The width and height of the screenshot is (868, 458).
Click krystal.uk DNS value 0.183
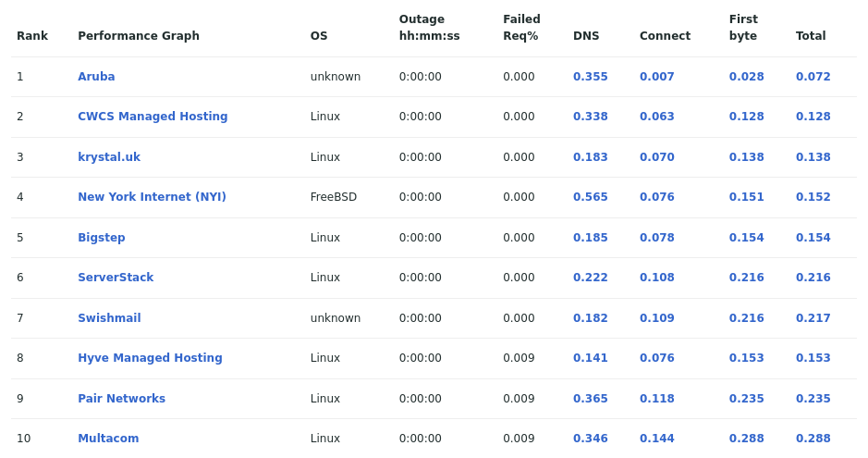coord(590,156)
